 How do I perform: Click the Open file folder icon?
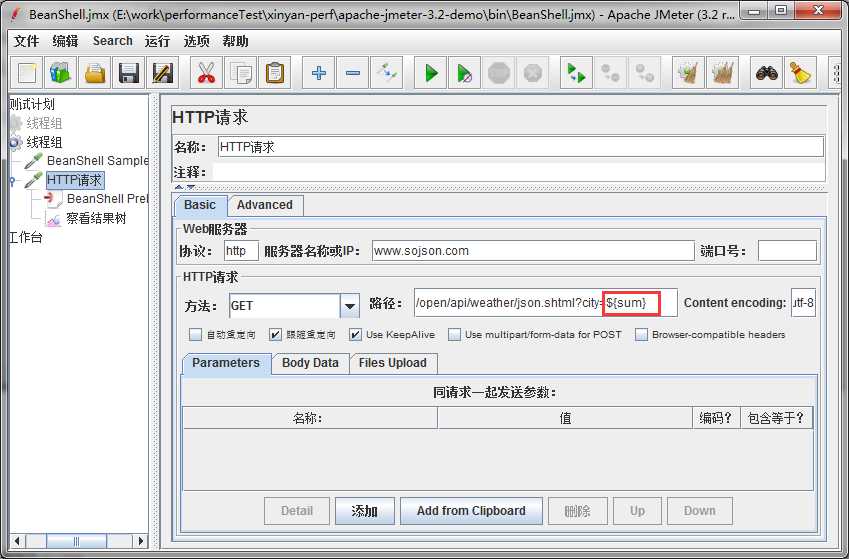(95, 73)
